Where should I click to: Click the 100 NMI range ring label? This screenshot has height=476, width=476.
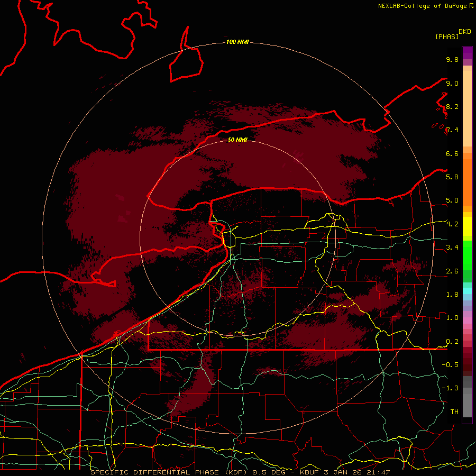(x=237, y=42)
